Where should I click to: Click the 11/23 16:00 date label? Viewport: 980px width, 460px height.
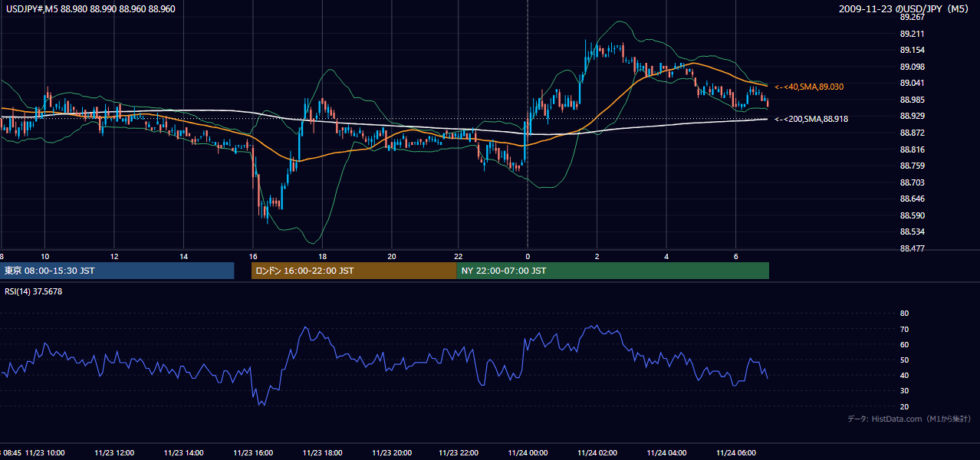click(253, 452)
